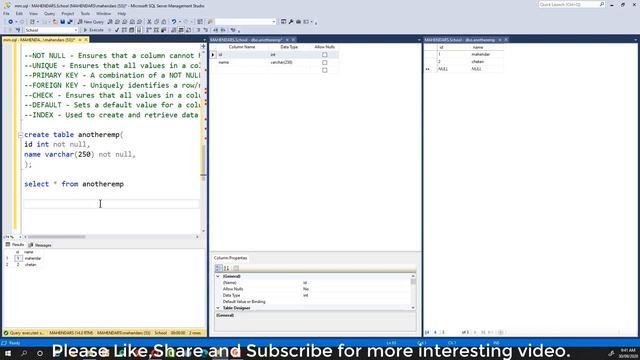
Task: Go to previous record in data grid
Action: tap(435, 332)
